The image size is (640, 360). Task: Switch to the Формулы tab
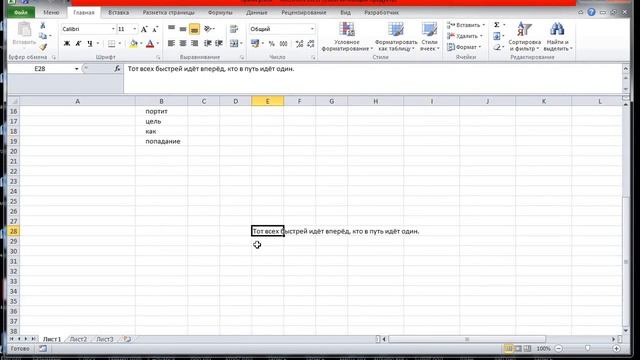[x=220, y=13]
